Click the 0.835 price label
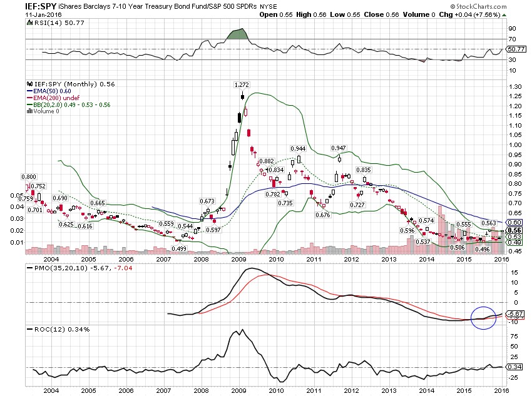 point(364,170)
